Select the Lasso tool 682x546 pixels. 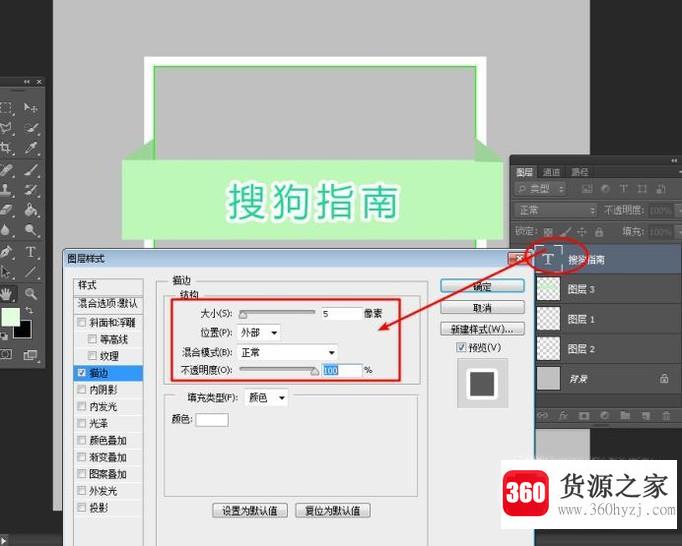6,128
